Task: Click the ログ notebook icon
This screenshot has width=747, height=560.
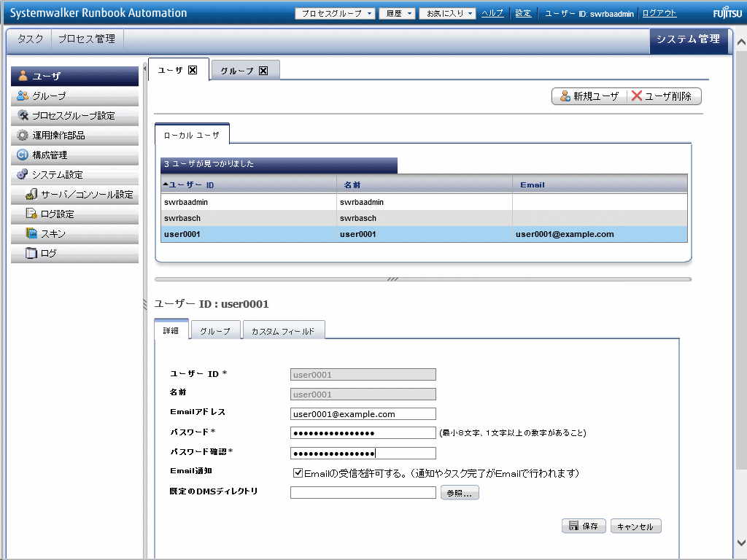Action: (x=31, y=253)
